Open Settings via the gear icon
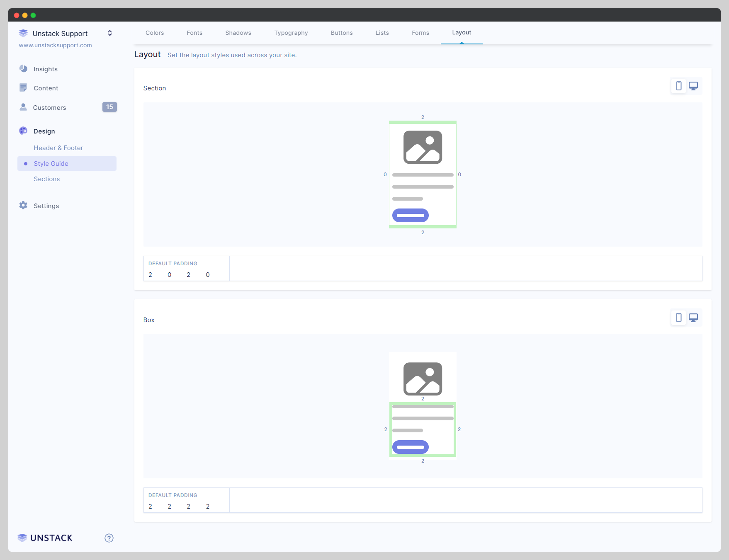Image resolution: width=729 pixels, height=560 pixels. (23, 205)
